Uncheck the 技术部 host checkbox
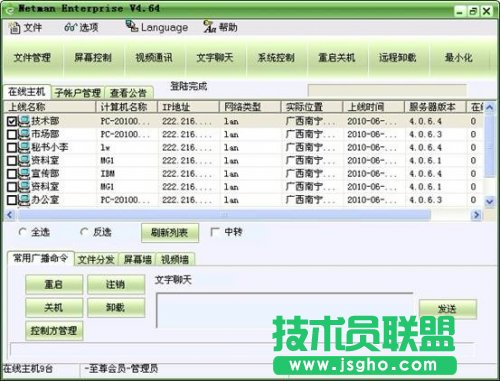 [12, 121]
